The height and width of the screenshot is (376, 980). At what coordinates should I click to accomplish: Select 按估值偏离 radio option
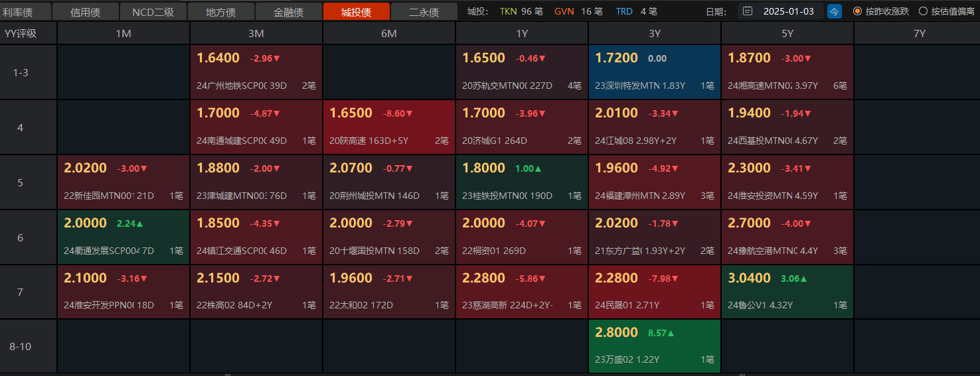[x=923, y=11]
